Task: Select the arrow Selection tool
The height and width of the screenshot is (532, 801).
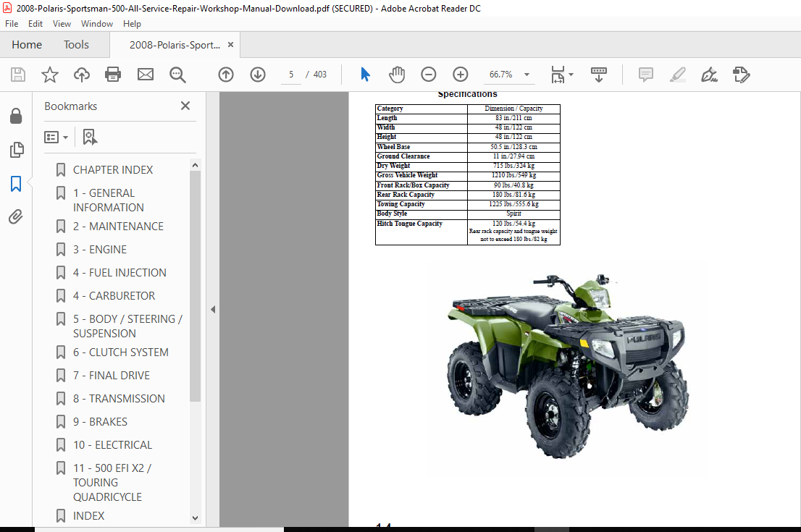Action: click(365, 75)
